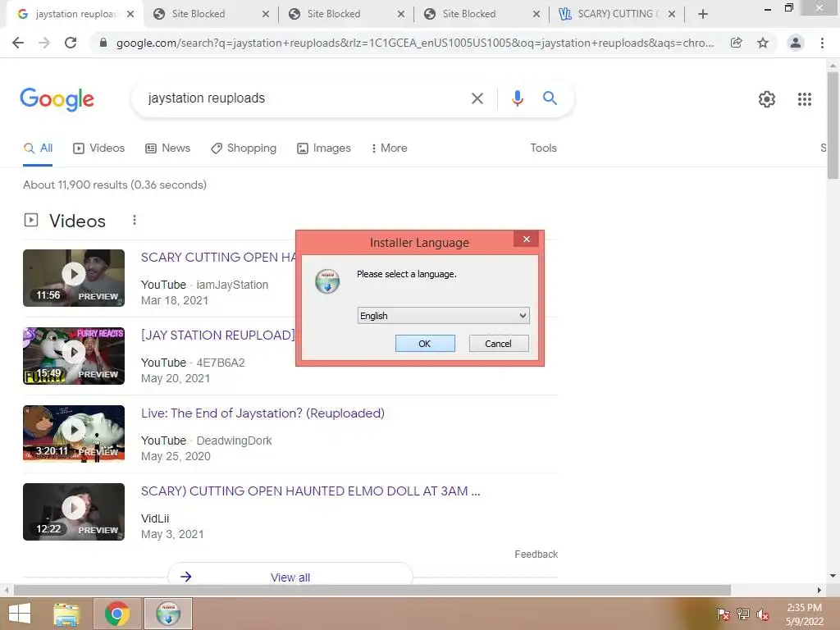Open the Chrome profile avatar menu
The width and height of the screenshot is (840, 630).
[x=796, y=43]
